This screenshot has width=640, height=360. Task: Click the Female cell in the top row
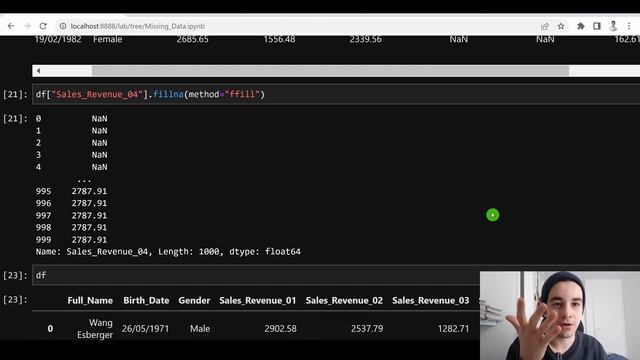(x=108, y=39)
